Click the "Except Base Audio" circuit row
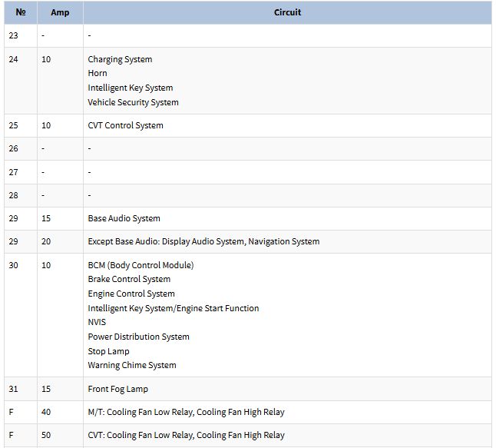496x448 pixels. 203,241
